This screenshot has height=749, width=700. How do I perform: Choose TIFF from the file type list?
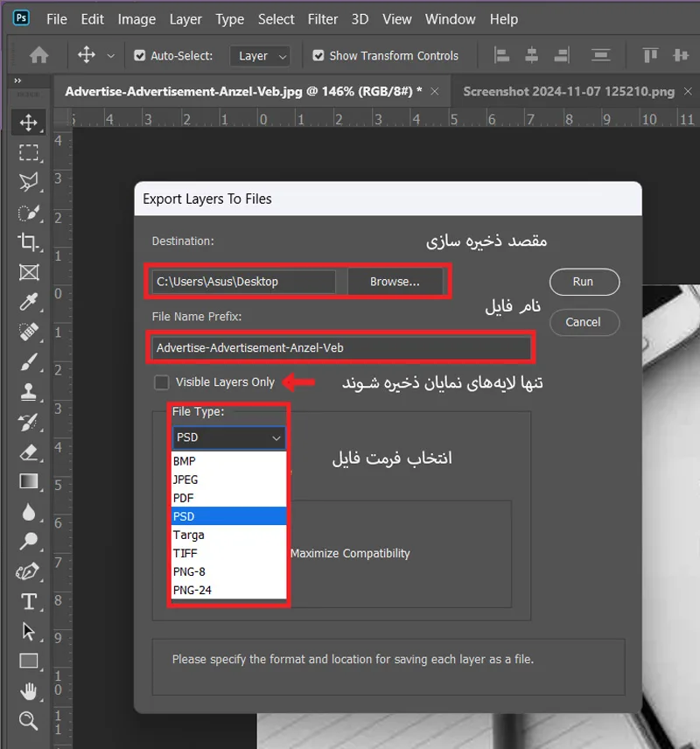pos(229,553)
